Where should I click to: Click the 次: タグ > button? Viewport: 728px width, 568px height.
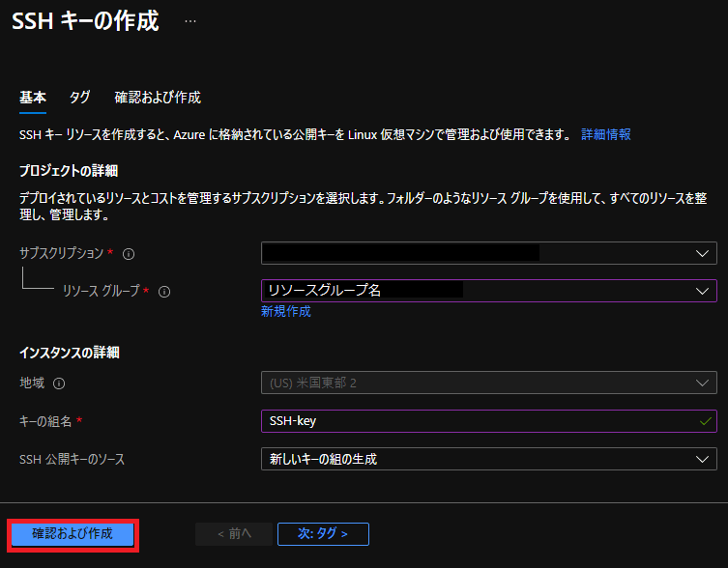(x=323, y=533)
